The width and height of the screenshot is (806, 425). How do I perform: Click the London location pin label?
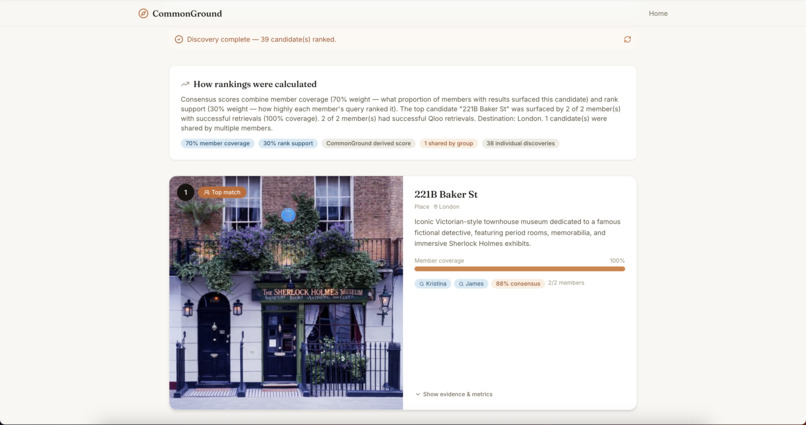coord(447,207)
